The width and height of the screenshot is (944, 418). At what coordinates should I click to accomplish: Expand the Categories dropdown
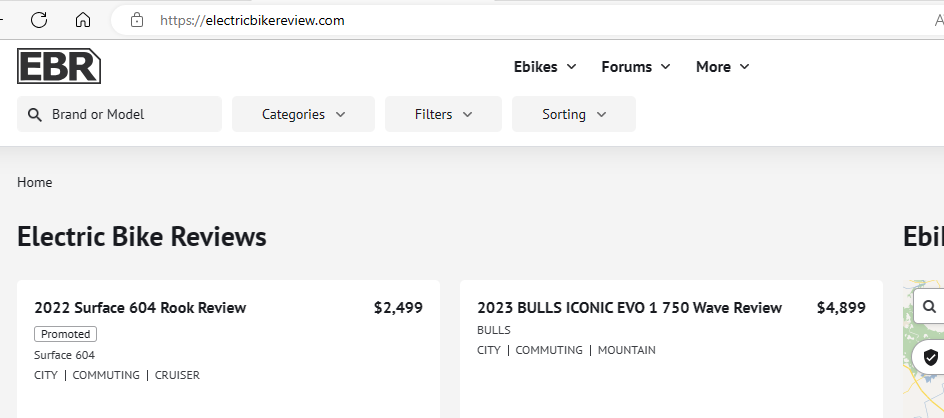[303, 114]
